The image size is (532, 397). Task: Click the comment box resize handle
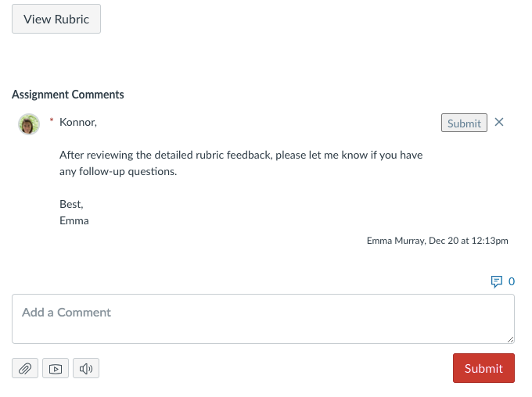click(x=510, y=339)
